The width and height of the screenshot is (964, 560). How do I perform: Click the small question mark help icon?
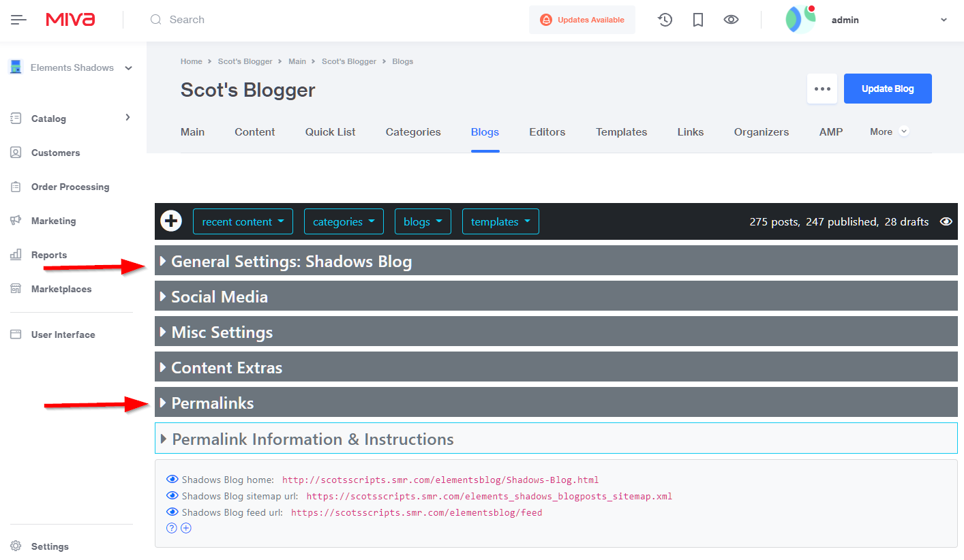click(x=172, y=528)
